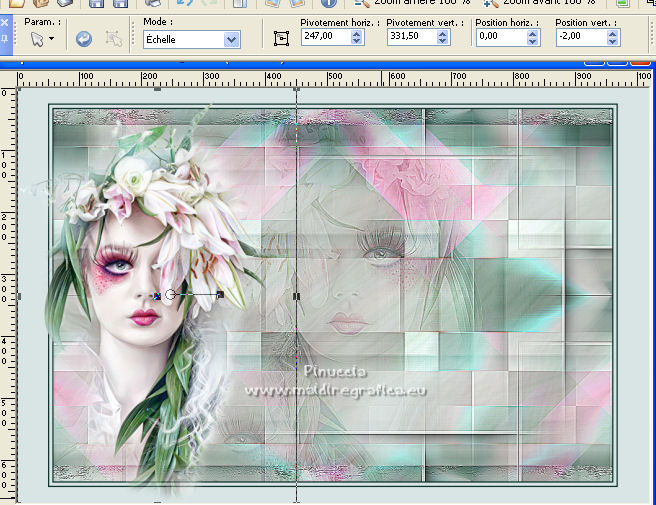The height and width of the screenshot is (505, 656).
Task: Click the pivot point marker left of the rotation circle
Action: (157, 296)
